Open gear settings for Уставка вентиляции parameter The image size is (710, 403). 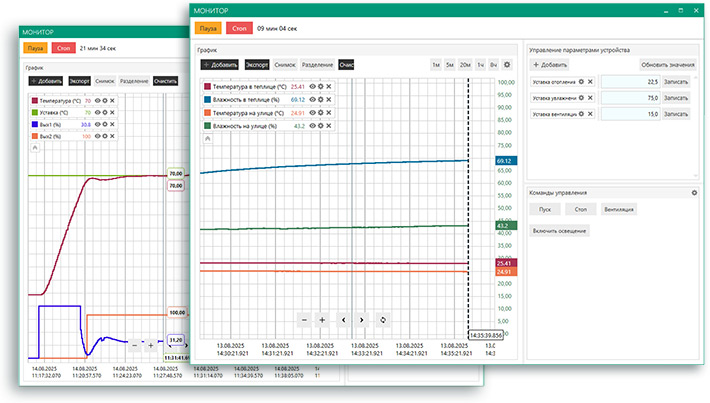581,114
